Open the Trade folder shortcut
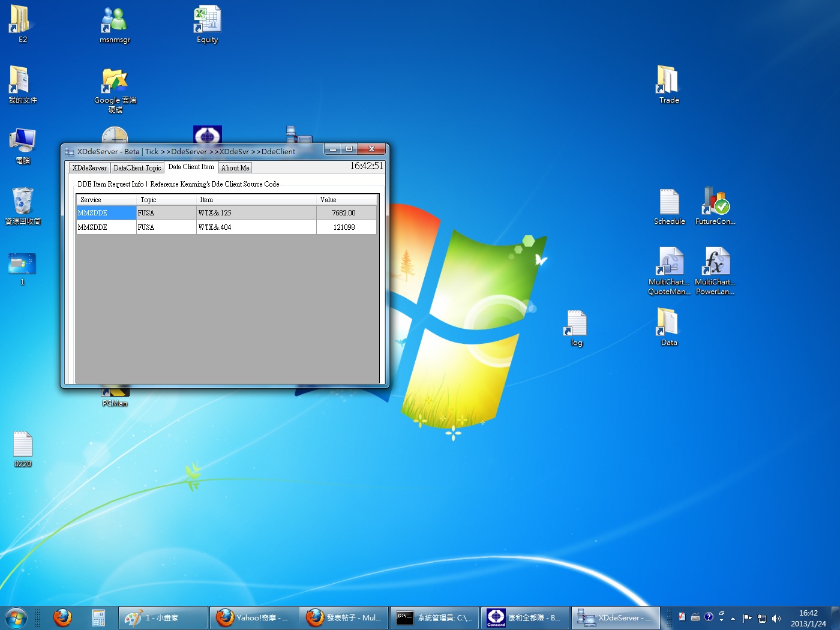Screen dimensions: 840x630 (669, 85)
